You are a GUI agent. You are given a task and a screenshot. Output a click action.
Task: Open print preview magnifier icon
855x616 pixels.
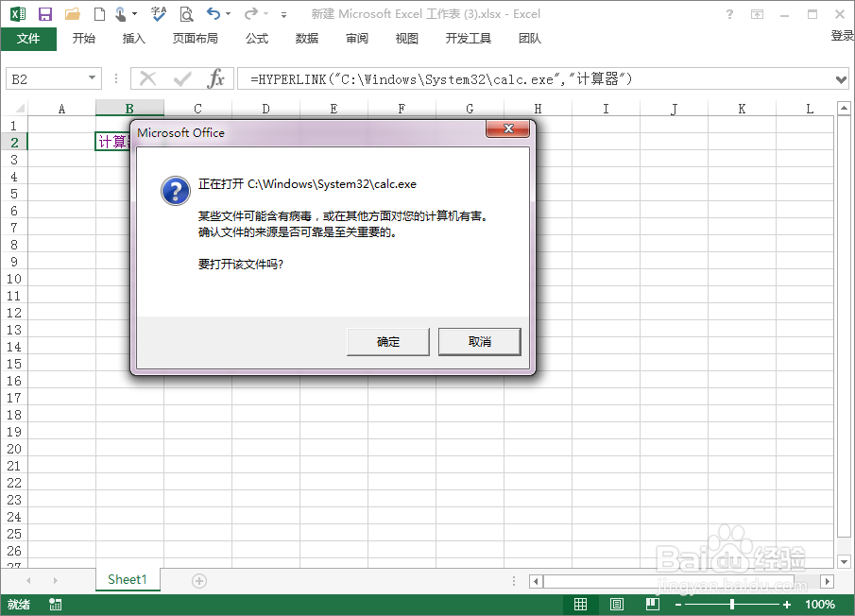[x=186, y=14]
